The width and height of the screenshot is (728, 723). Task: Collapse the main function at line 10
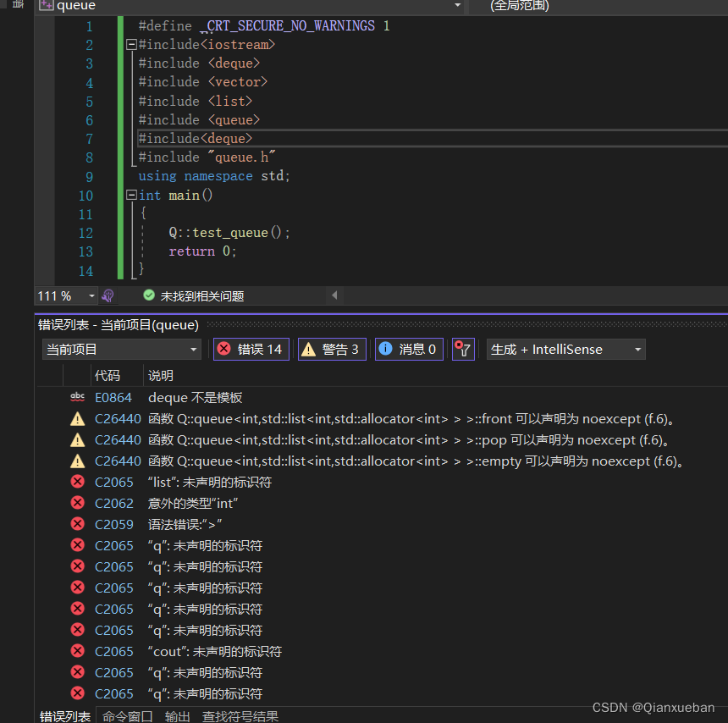click(x=131, y=195)
